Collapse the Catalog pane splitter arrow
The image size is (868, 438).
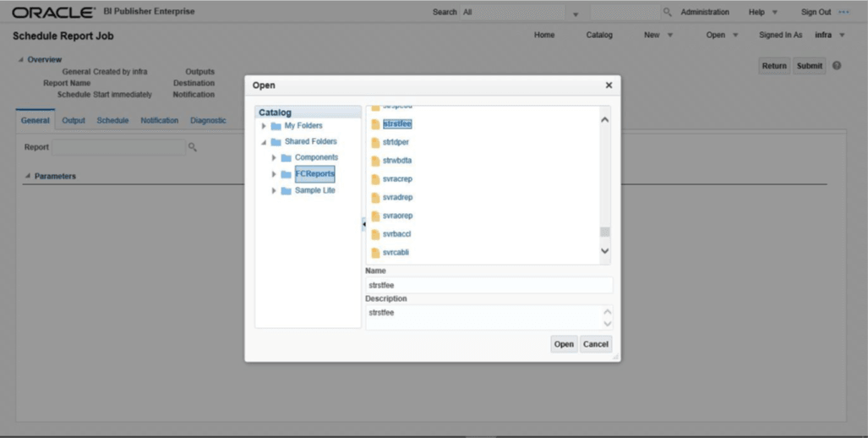point(363,224)
